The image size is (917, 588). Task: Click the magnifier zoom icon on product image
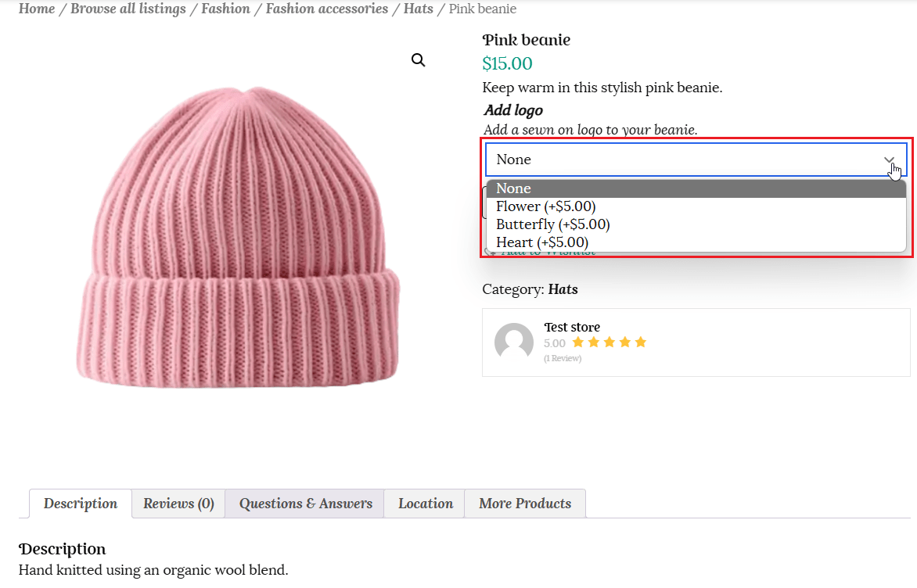[x=419, y=61]
